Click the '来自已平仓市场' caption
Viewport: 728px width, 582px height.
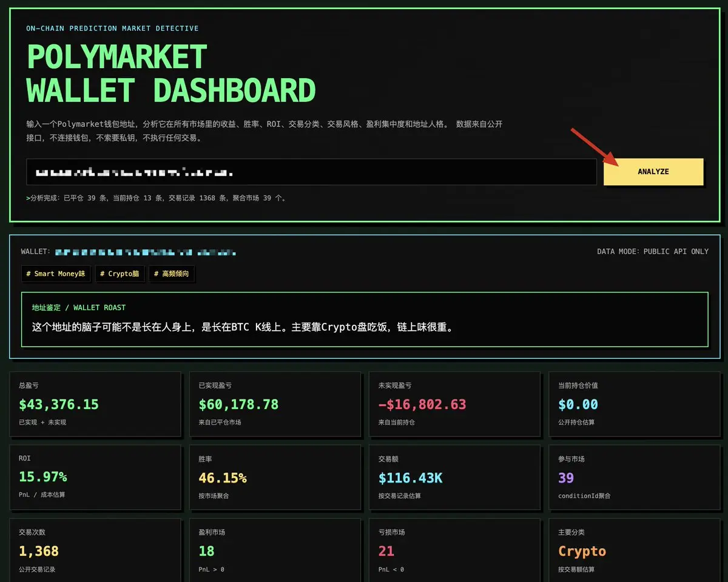220,422
